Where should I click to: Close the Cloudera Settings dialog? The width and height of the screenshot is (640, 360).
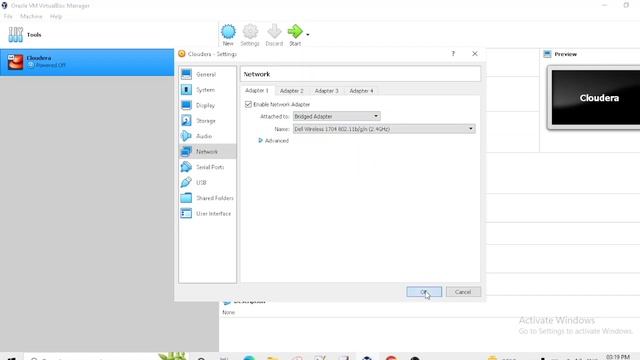(475, 54)
